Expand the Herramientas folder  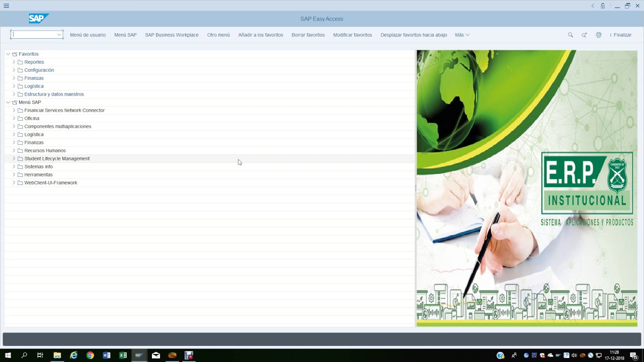[x=14, y=174]
